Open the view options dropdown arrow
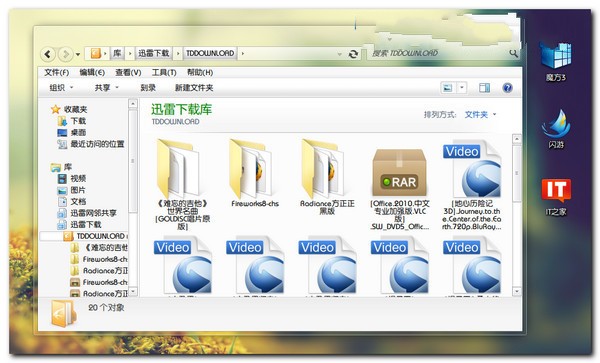Viewport: 600px width, 363px height. (462, 88)
